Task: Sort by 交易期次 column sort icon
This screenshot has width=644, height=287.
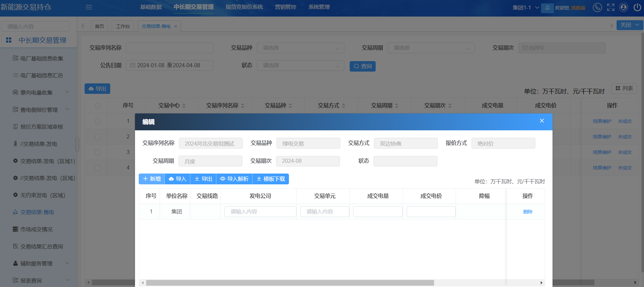Action: 450,106
